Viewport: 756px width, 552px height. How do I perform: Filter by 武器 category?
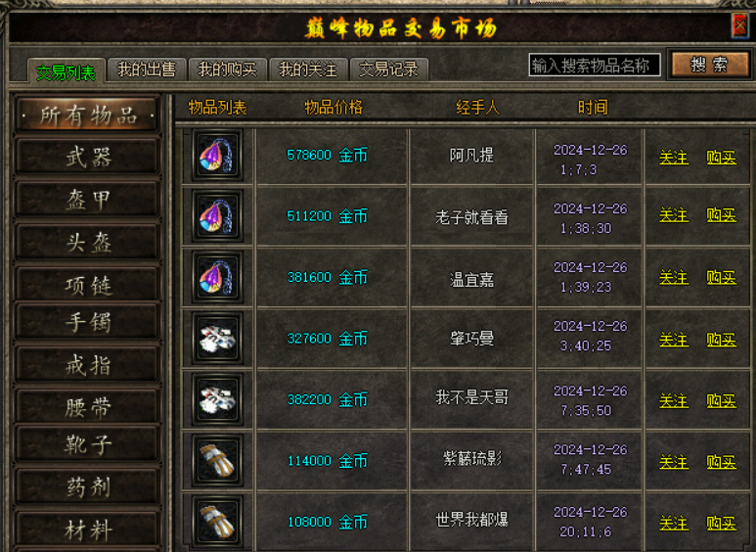[88, 157]
